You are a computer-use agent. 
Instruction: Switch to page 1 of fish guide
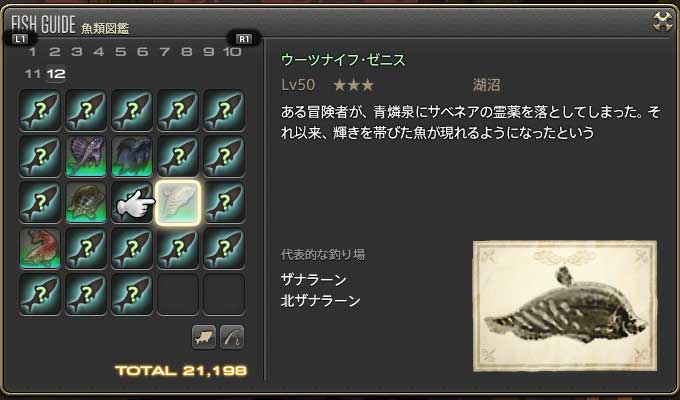point(33,52)
